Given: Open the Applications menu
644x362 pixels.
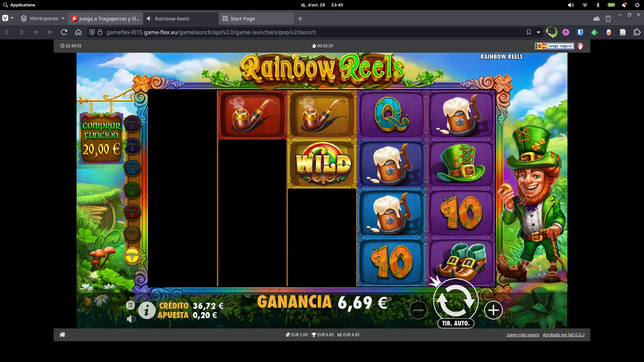Looking at the screenshot, I should pos(19,5).
